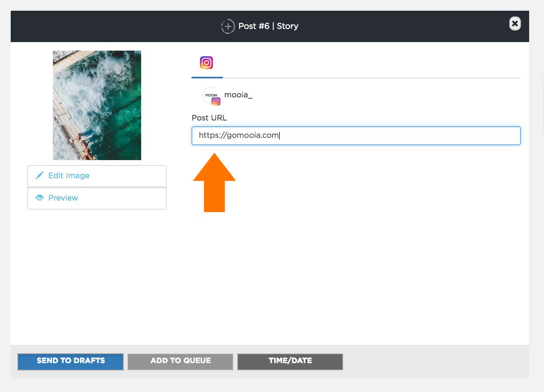Click the Instagram badge on the avatar
The width and height of the screenshot is (544, 392).
(216, 101)
